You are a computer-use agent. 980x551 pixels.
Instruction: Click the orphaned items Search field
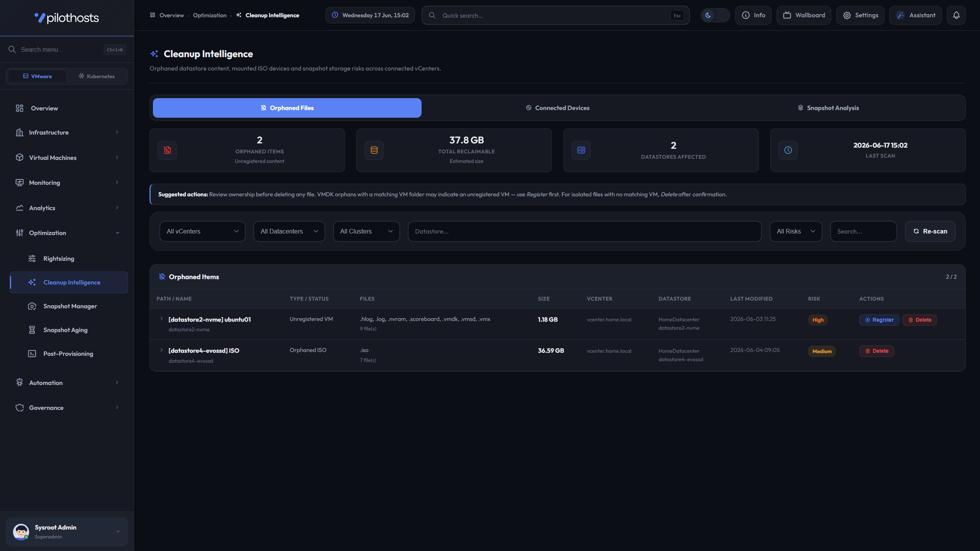tap(863, 231)
